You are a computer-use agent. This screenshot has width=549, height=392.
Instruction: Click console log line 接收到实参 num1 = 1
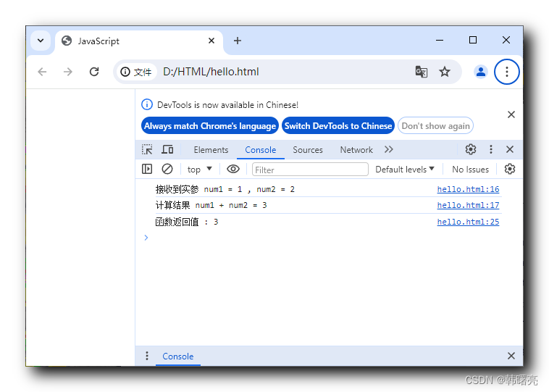pyautogui.click(x=225, y=189)
